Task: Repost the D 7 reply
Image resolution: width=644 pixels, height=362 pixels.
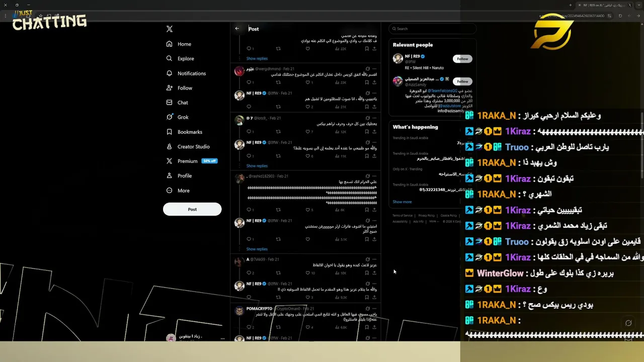Action: coord(278,132)
